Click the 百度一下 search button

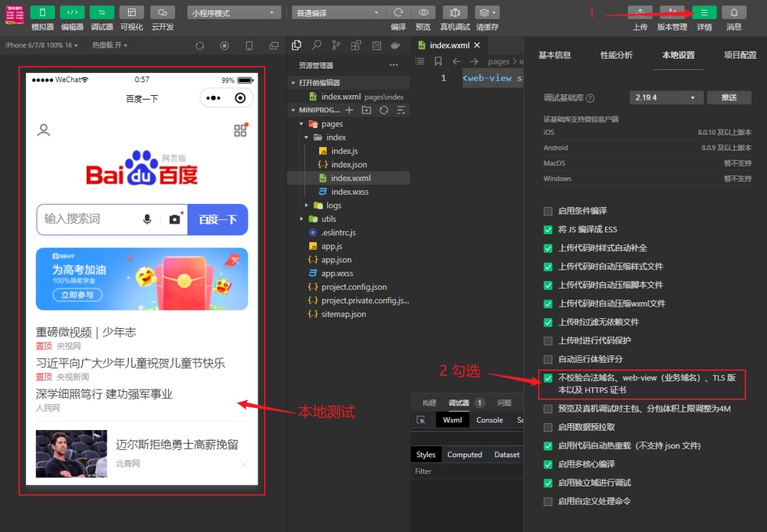(x=217, y=219)
